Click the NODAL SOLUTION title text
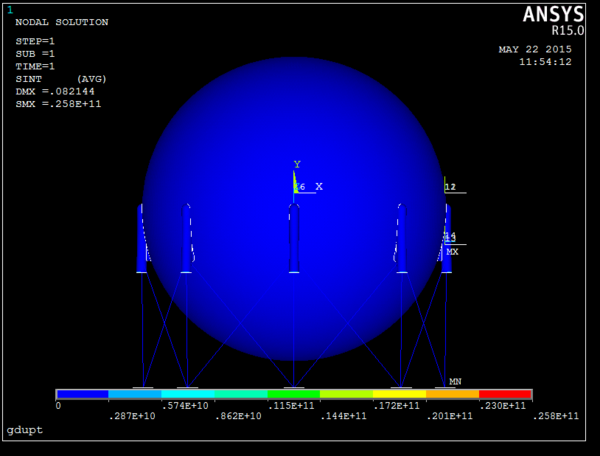600x456 pixels. pyautogui.click(x=62, y=22)
